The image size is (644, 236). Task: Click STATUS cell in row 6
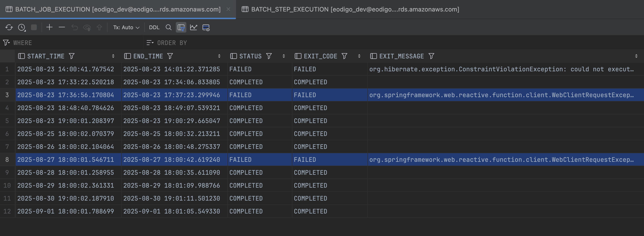[x=260, y=134]
